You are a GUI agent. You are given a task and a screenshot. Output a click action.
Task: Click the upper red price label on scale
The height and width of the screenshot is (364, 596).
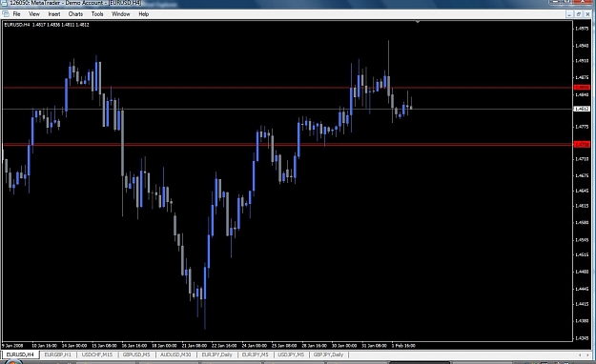point(582,88)
